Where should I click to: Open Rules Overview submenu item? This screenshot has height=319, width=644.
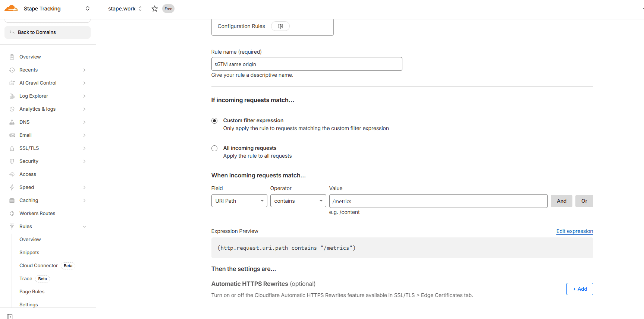tap(30, 240)
